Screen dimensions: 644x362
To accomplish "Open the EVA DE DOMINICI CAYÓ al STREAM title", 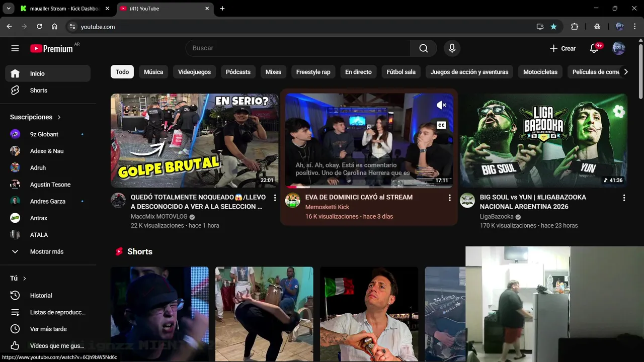I will 359,197.
